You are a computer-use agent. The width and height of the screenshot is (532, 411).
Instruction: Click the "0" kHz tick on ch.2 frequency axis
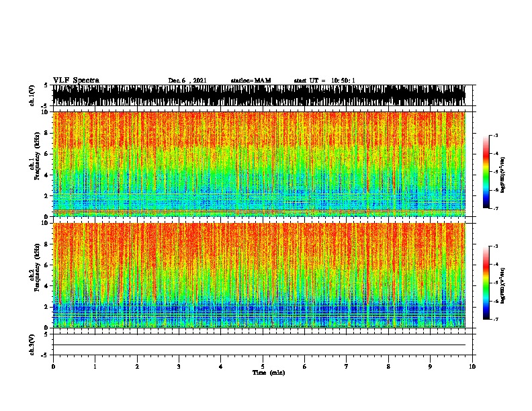tap(47, 328)
